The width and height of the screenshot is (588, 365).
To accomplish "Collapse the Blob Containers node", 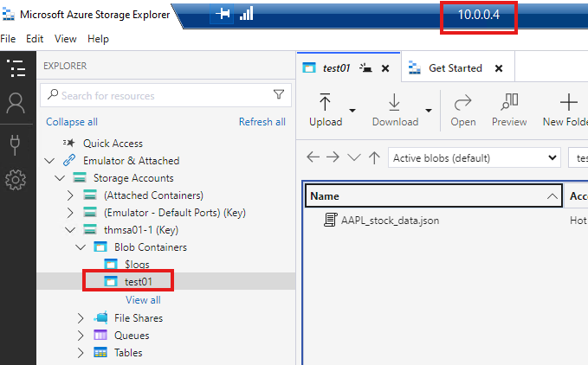I will click(81, 247).
